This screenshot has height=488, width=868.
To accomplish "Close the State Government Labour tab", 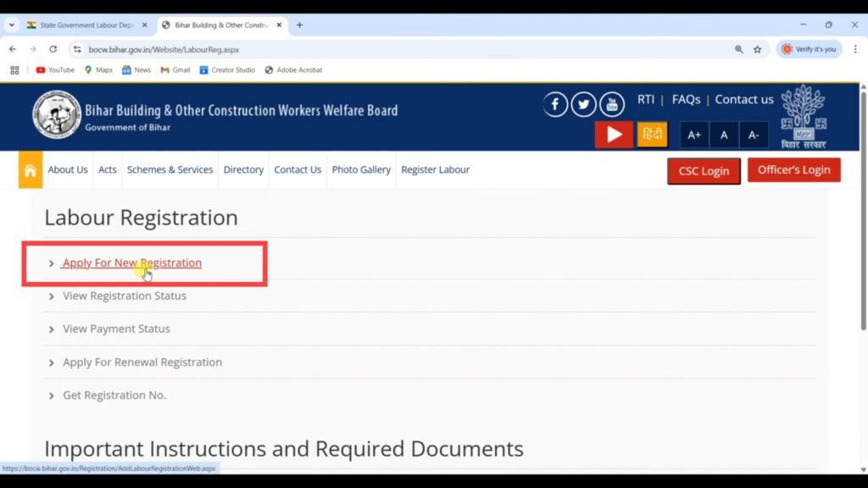I will 144,25.
